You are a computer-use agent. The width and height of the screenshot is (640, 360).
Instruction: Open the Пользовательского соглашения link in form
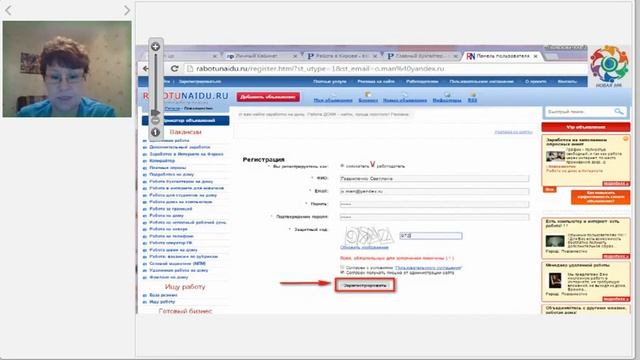coord(428,268)
